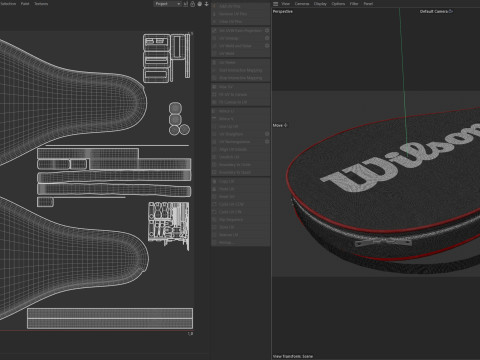Click Stop Interactive Mapping
The height and width of the screenshot is (360, 480).
click(240, 78)
